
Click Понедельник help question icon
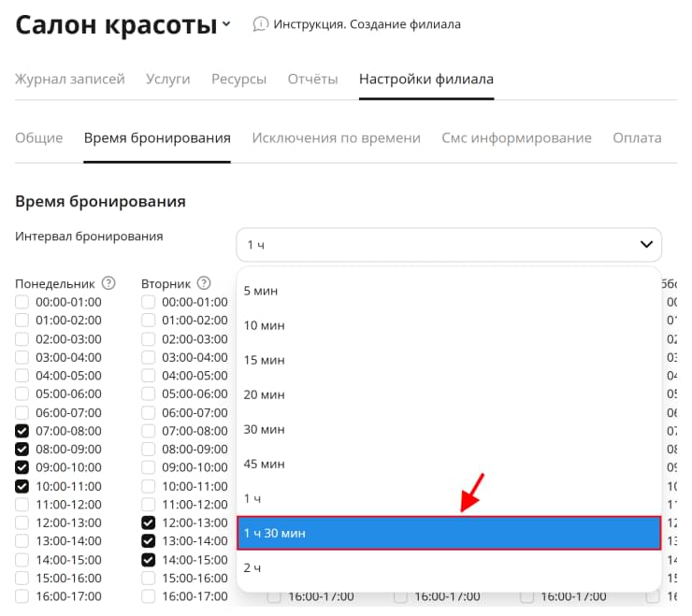click(108, 283)
